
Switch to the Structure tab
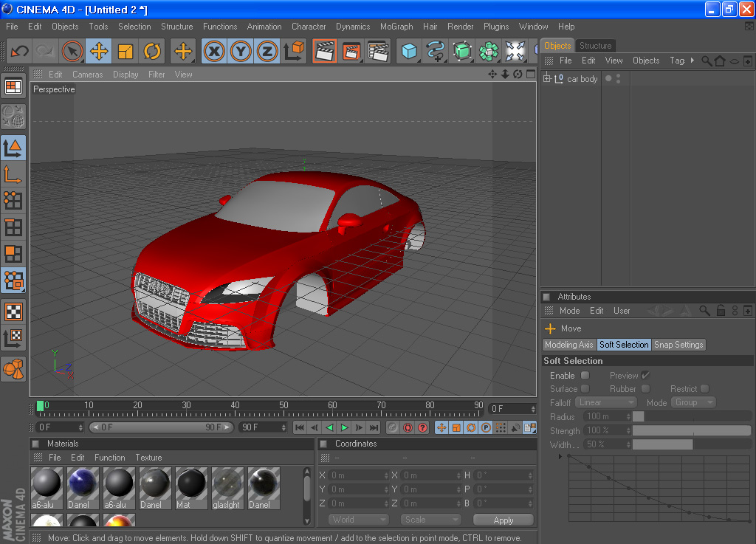point(596,46)
